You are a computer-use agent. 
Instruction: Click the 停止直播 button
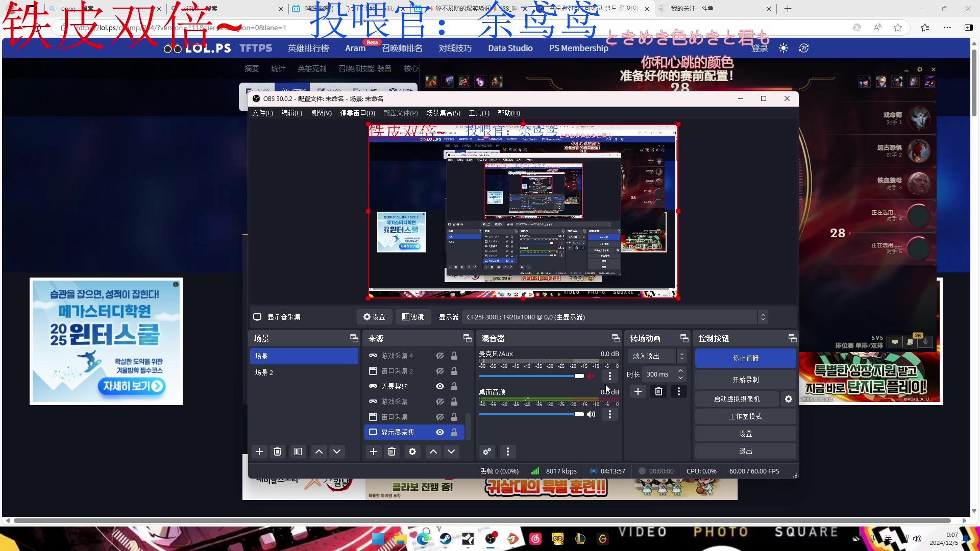point(745,358)
